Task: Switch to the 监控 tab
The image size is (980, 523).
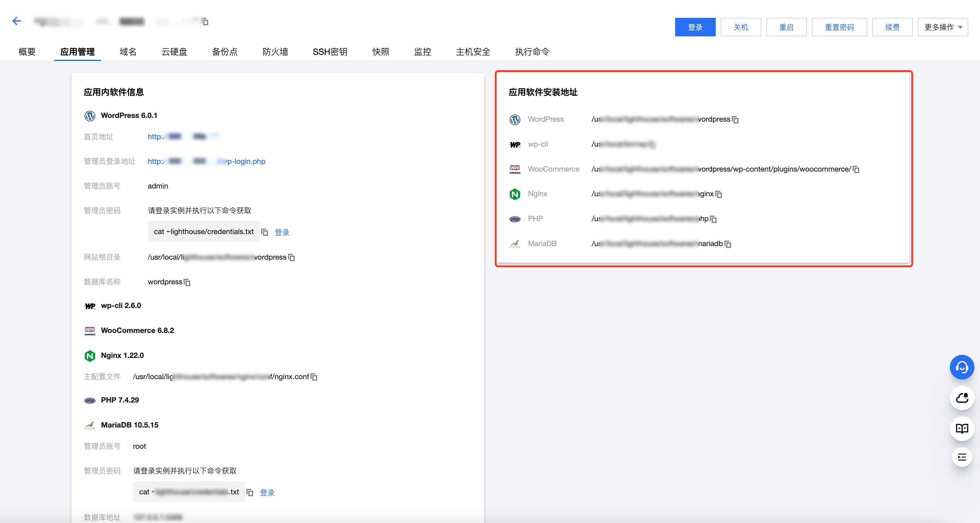Action: 423,52
